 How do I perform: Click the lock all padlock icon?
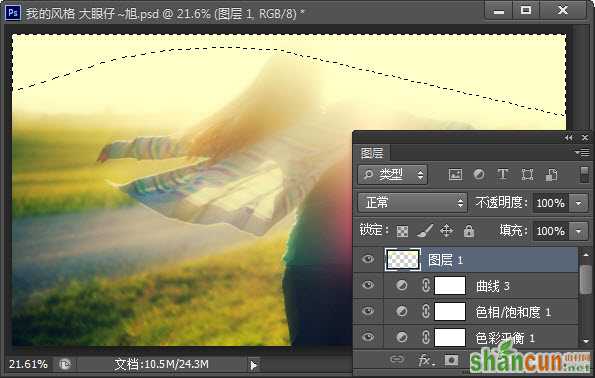pos(469,231)
